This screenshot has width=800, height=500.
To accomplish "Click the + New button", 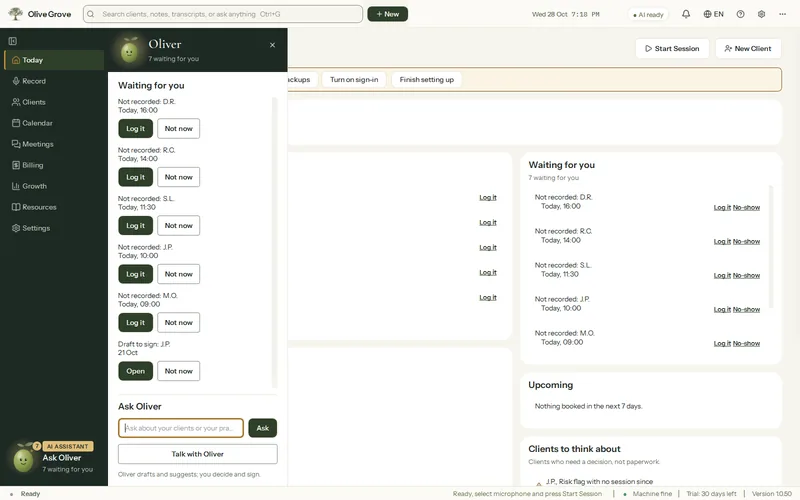I will click(387, 14).
